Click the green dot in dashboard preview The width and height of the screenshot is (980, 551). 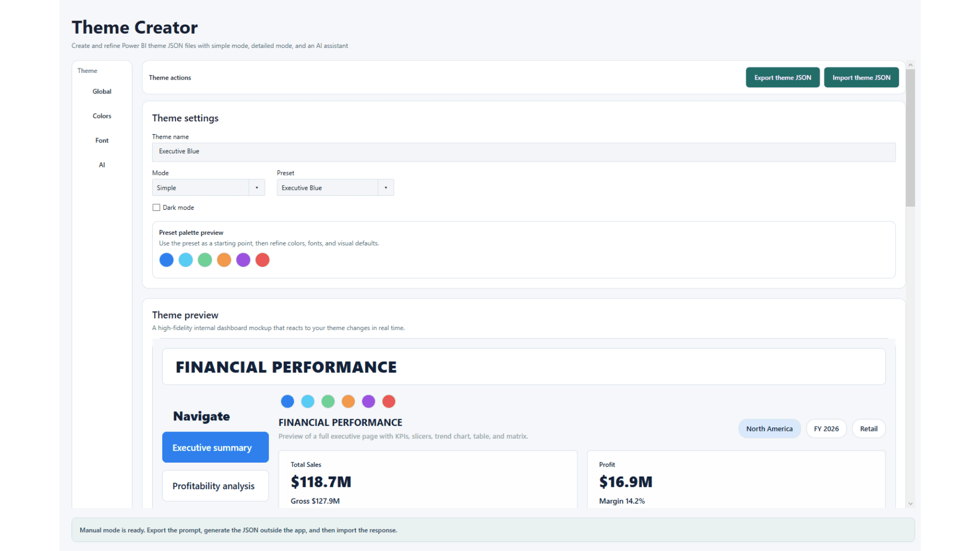point(328,402)
